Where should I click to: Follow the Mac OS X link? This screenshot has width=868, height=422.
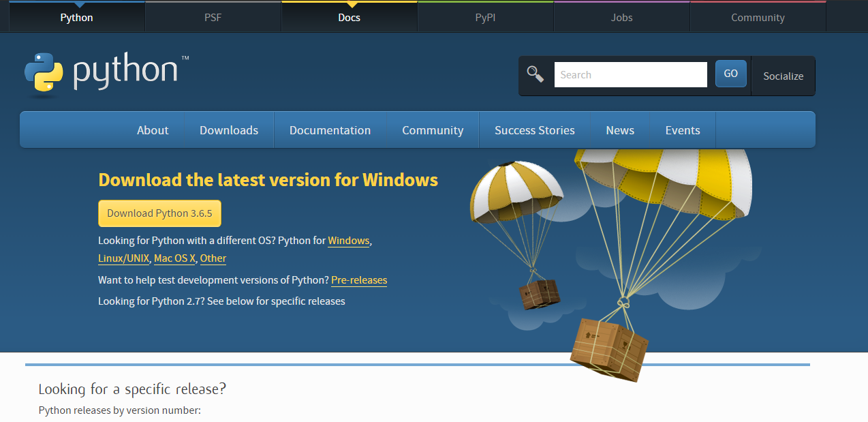pos(174,258)
